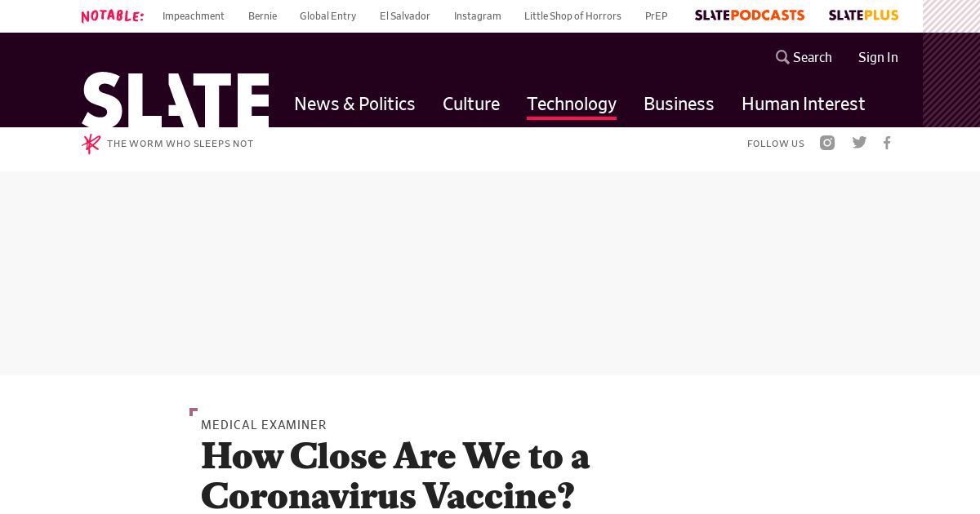This screenshot has width=980, height=514.
Task: Open the Human Interest section
Action: pos(803,104)
